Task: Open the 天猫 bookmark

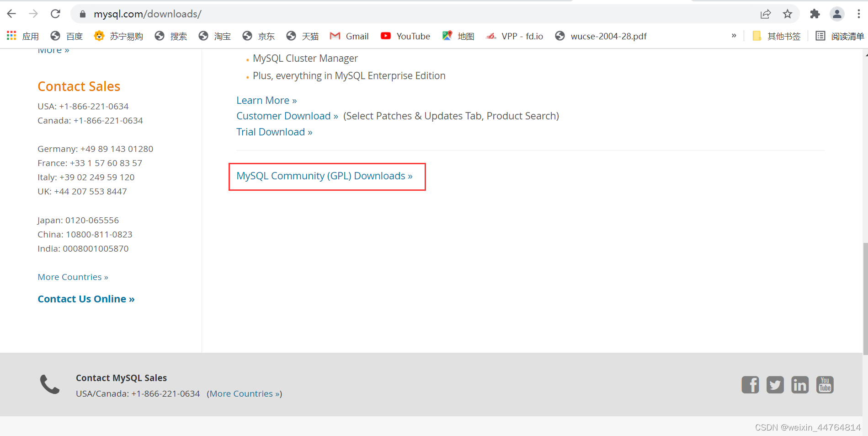Action: click(x=303, y=36)
